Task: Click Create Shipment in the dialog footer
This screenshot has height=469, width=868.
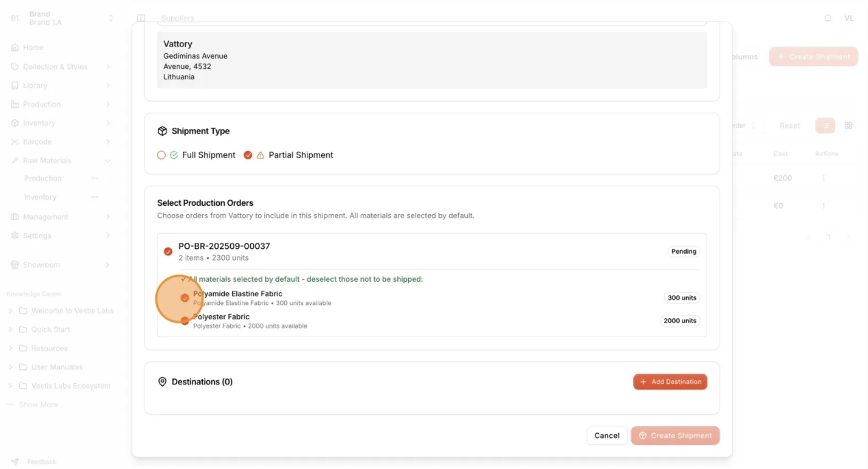Action: 675,435
